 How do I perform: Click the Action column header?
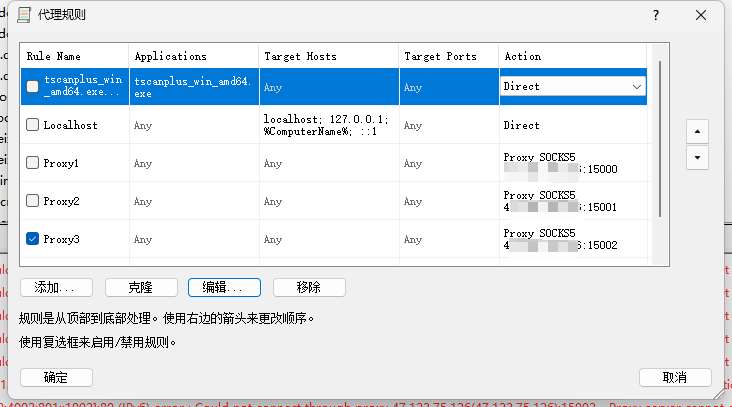click(x=573, y=56)
